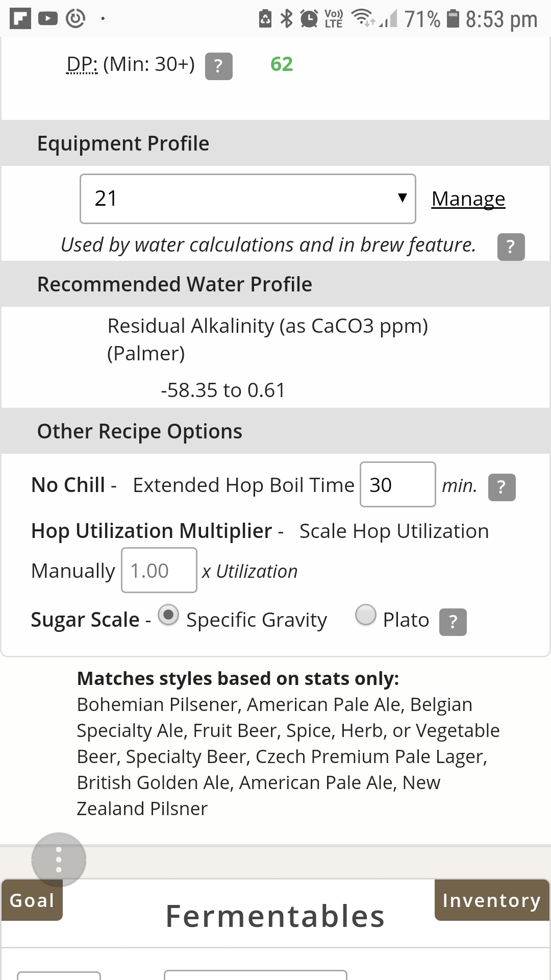Tap the underlined DP abbreviation label
This screenshot has width=551, height=980.
tap(82, 64)
